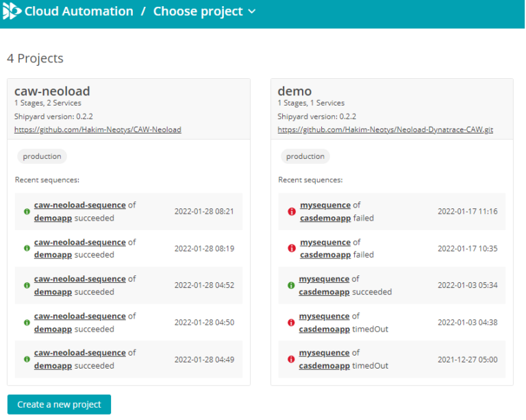Screen dimensions: 526x420
Task: Click green success icon for 05:34 sequence
Action: pos(291,285)
